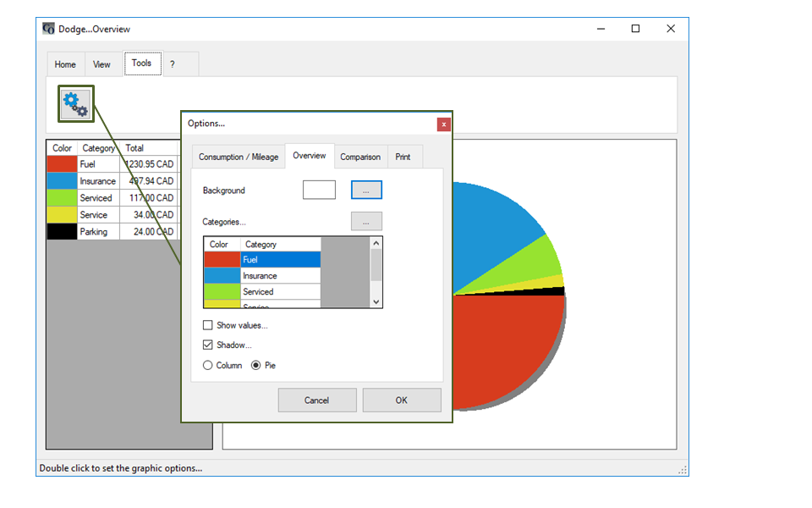Screen dimensions: 812x508
Task: Open the Print tab
Action: [x=403, y=157]
